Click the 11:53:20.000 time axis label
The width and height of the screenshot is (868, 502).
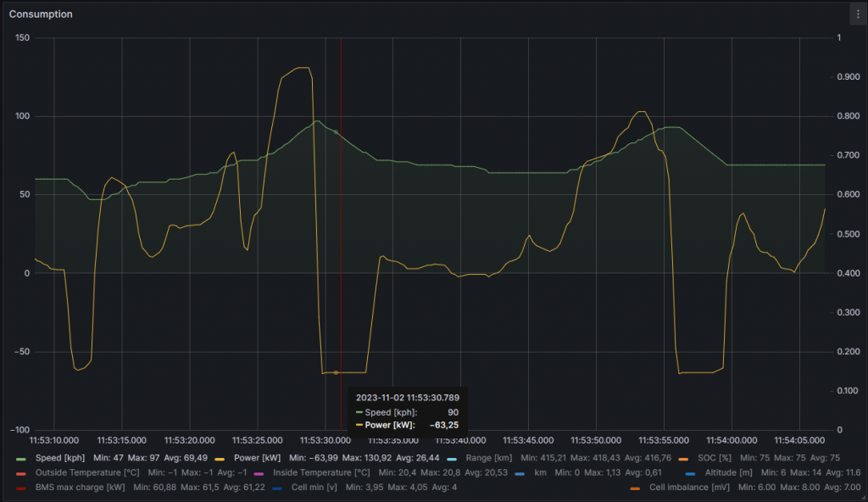189,440
